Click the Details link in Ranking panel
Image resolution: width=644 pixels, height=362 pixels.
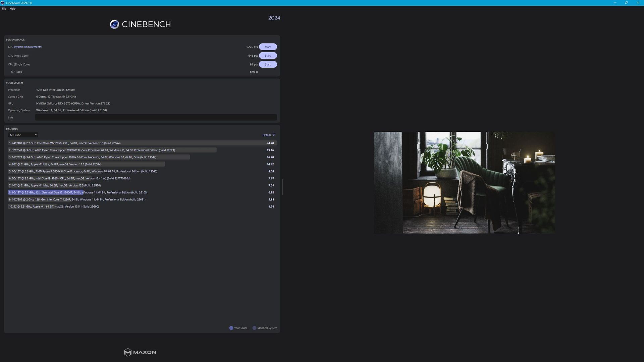click(267, 135)
